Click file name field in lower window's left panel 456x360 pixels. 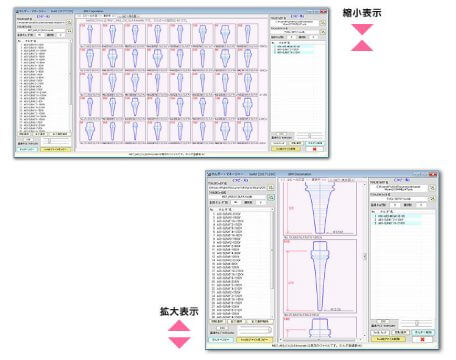tap(238, 197)
